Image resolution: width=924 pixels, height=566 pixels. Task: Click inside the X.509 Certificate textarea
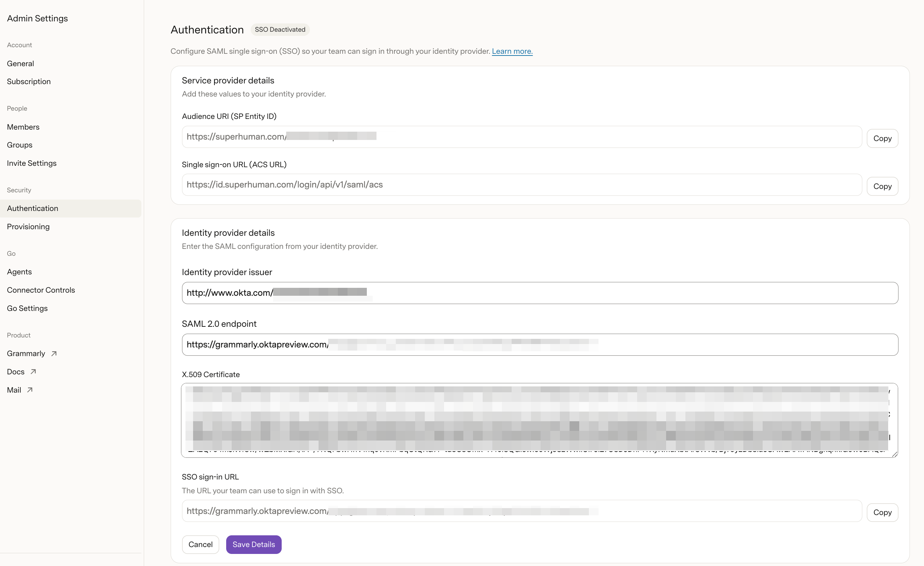(539, 420)
